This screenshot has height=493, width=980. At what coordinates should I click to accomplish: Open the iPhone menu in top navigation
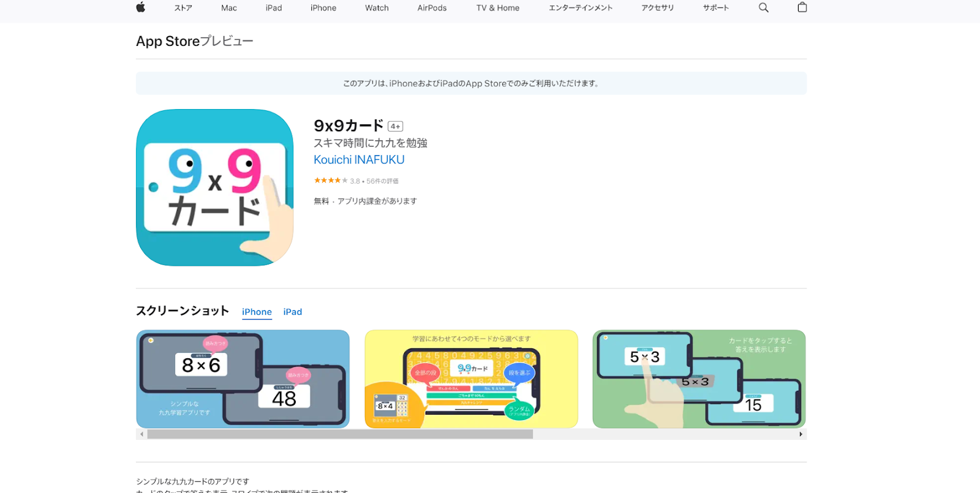323,8
